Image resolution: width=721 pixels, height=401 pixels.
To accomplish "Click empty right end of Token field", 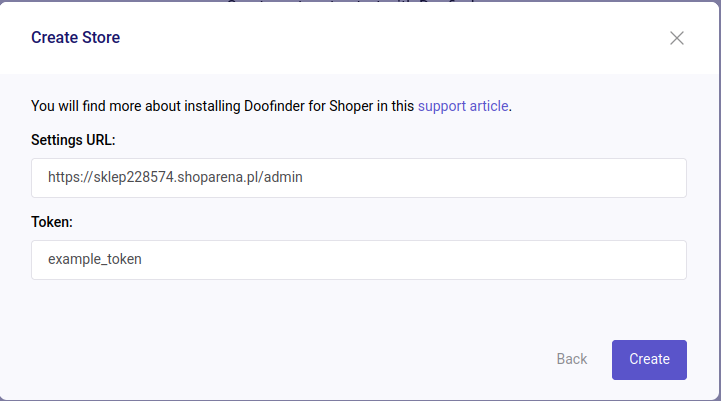I will tap(600, 260).
